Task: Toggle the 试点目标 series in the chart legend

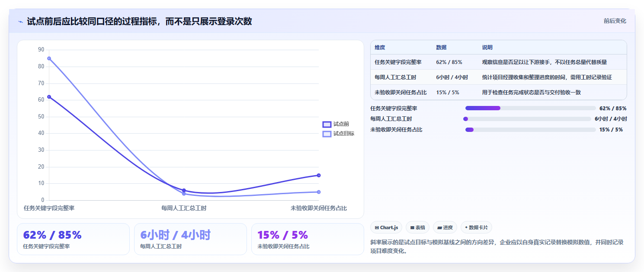Action: [x=338, y=134]
